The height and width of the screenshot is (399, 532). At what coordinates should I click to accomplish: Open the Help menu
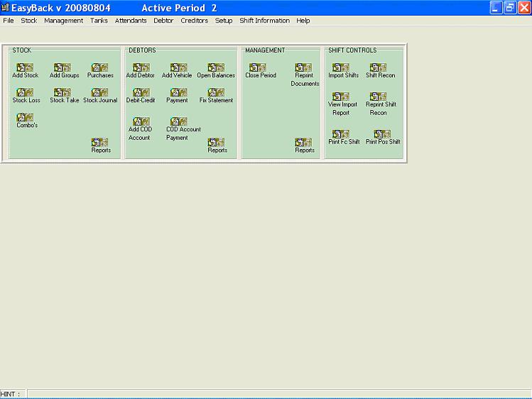tap(303, 21)
